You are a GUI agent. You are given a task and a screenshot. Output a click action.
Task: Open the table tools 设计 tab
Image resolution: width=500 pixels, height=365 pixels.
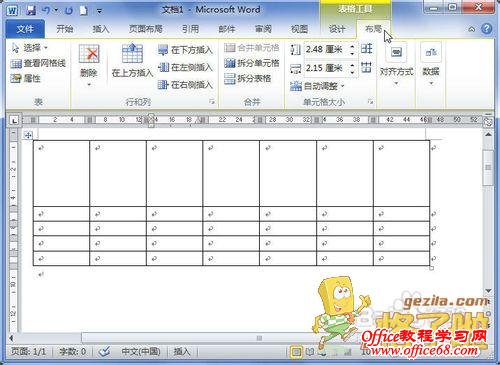tap(337, 29)
